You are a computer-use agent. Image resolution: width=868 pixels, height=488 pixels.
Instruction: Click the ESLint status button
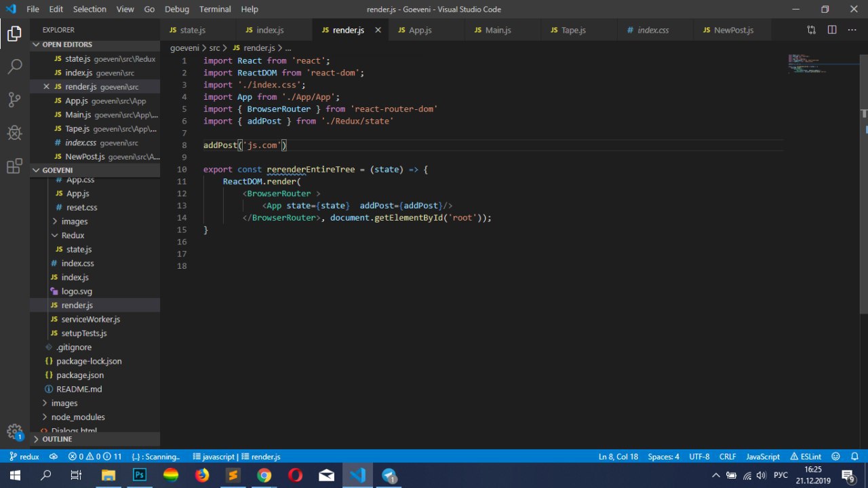806,457
